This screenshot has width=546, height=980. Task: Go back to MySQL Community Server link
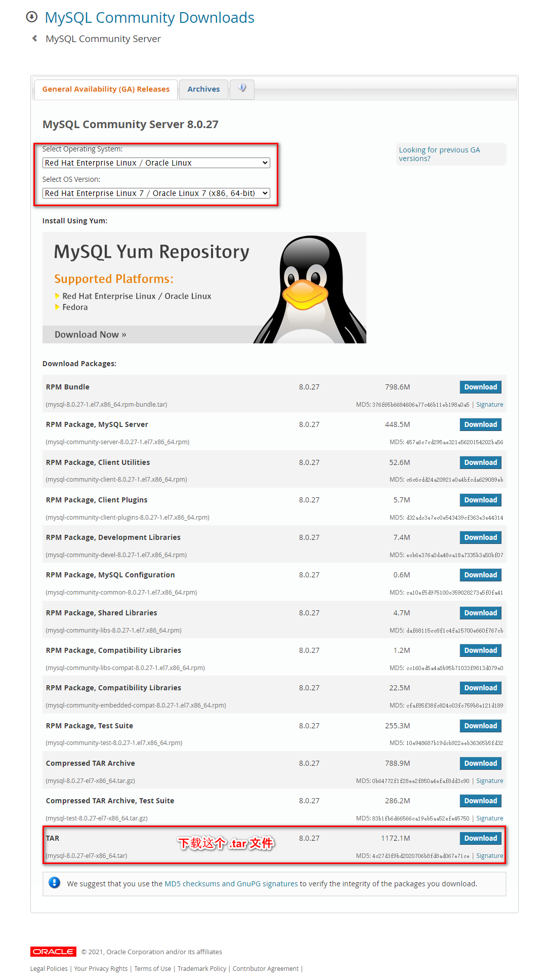click(103, 39)
